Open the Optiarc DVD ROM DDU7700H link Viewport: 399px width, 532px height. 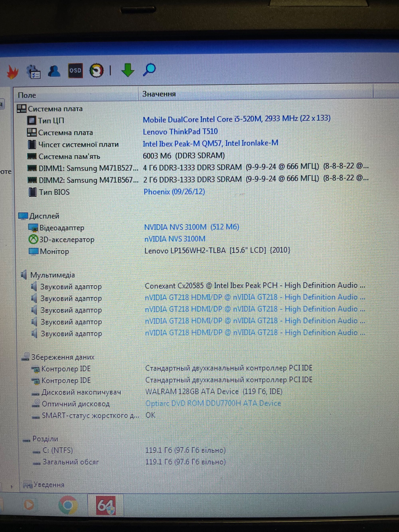click(x=213, y=403)
